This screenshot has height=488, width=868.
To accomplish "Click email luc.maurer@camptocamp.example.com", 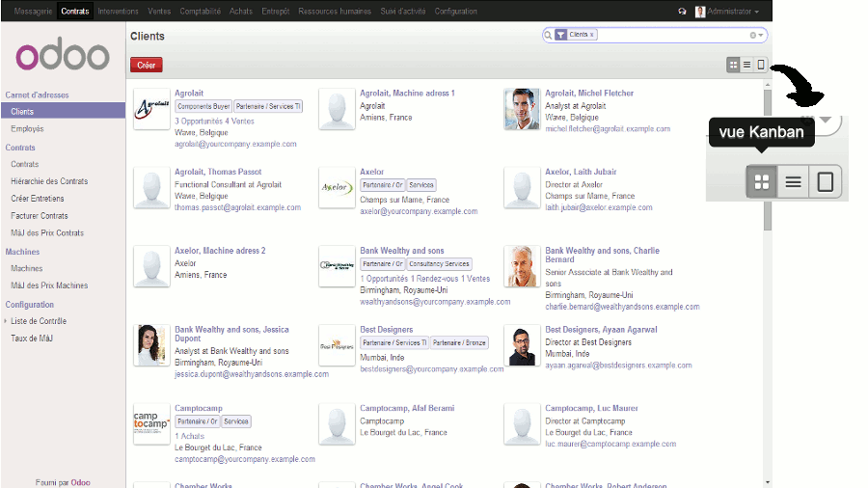I will (610, 444).
